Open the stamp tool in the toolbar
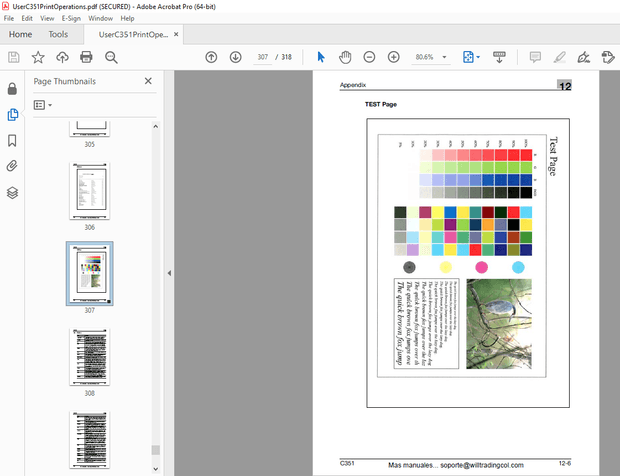Image resolution: width=620 pixels, height=476 pixels. tap(608, 57)
